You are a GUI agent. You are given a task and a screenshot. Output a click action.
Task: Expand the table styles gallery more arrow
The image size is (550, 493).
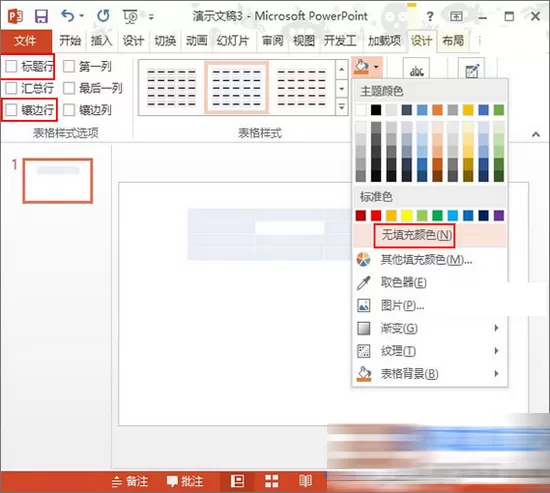coord(342,107)
